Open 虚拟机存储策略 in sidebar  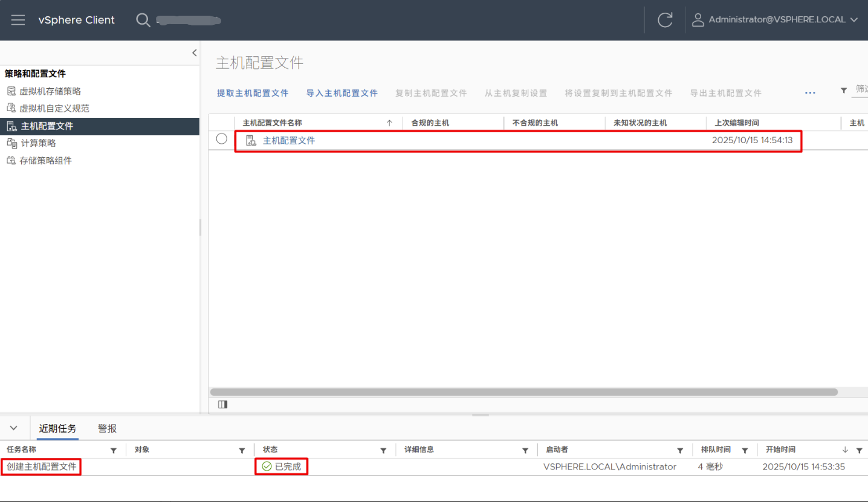(50, 91)
